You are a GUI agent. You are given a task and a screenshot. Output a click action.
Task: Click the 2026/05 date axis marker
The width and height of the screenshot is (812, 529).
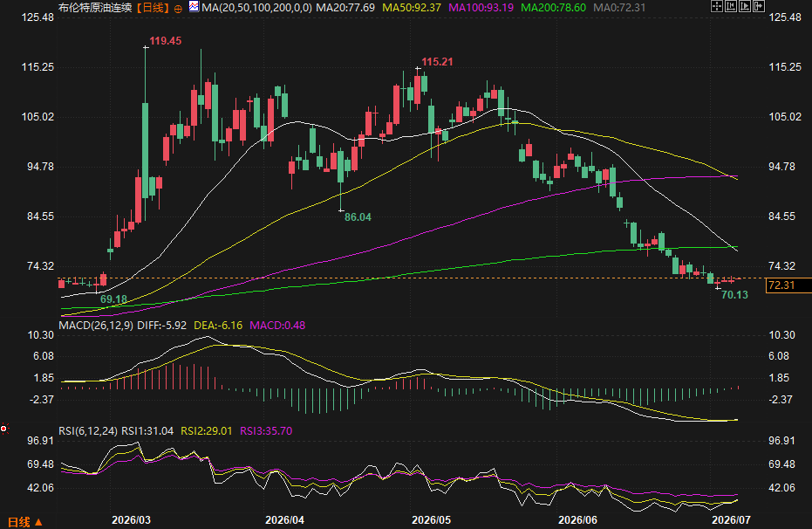(x=431, y=519)
